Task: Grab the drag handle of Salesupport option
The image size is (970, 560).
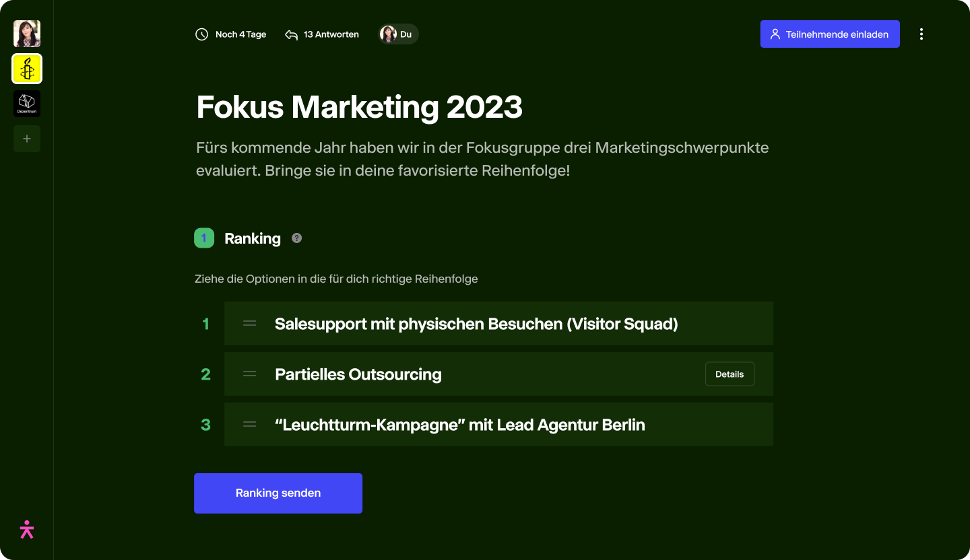Action: pos(250,324)
